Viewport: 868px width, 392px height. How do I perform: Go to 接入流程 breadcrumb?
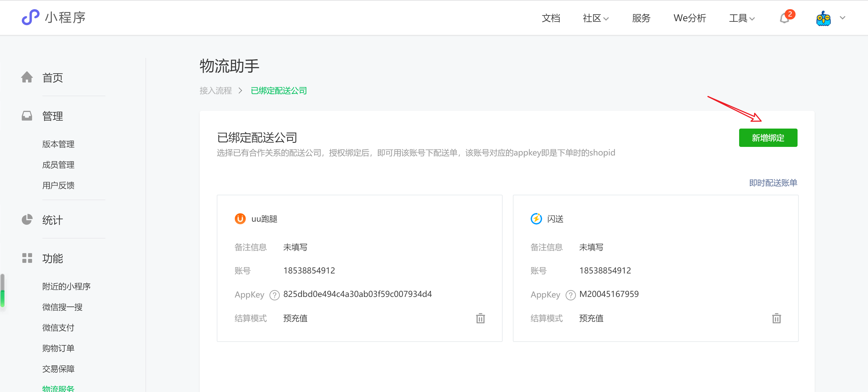(215, 91)
